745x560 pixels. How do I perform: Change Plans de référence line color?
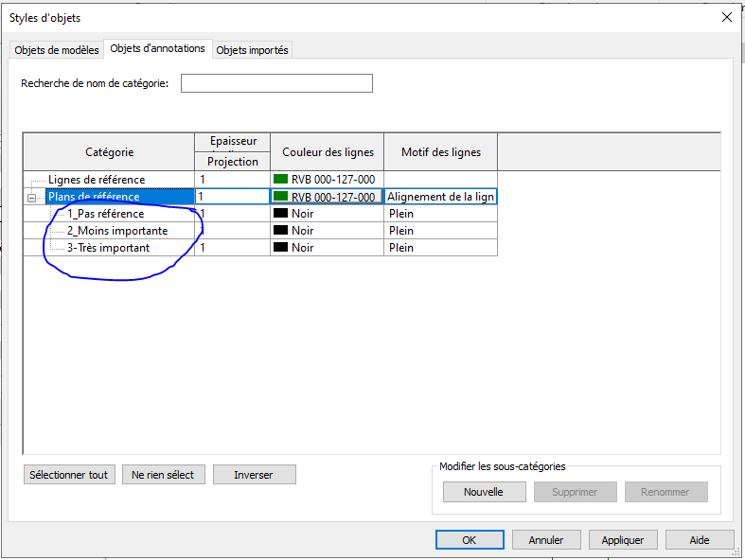326,197
